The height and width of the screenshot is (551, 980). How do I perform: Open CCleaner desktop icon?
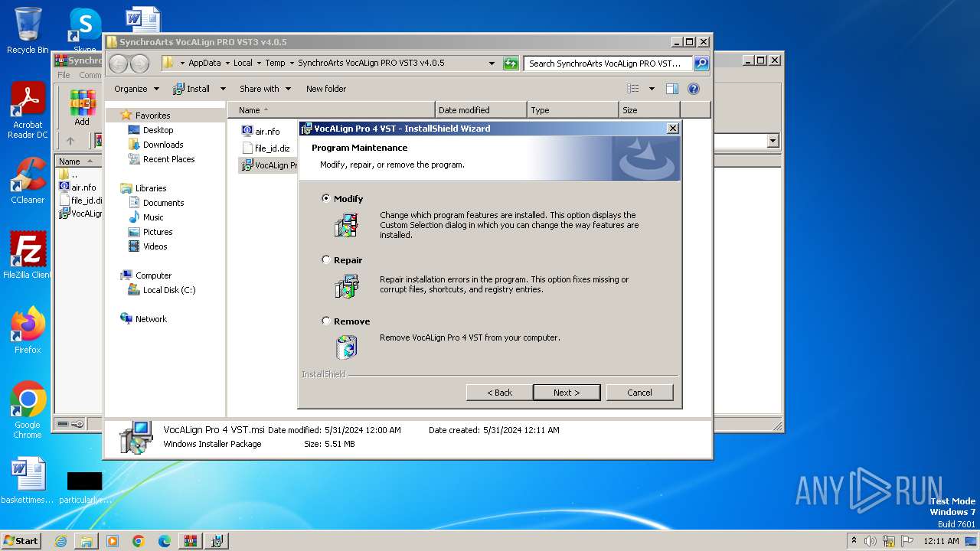pos(28,181)
